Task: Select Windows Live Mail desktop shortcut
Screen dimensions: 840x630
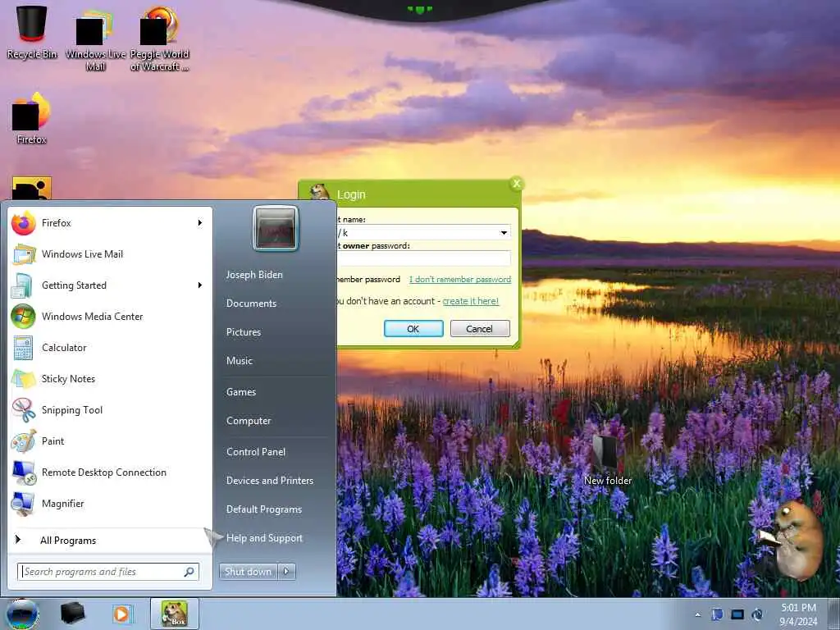Action: (x=95, y=39)
